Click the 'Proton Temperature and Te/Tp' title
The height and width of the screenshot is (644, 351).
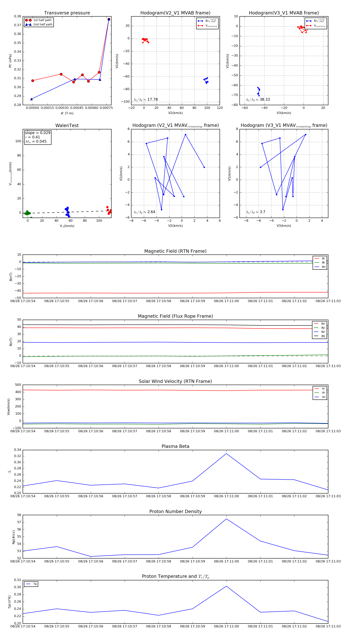pos(175,576)
